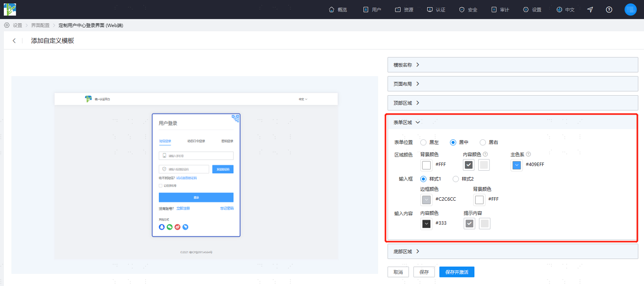This screenshot has width=644, height=286.
Task: Go back with the left arrow
Action: (x=14, y=41)
